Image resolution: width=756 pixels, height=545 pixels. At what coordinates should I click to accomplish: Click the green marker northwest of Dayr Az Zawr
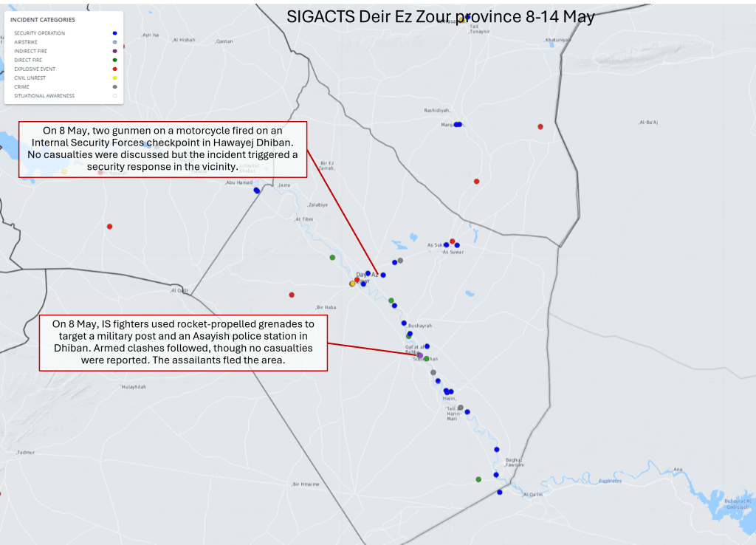click(332, 258)
